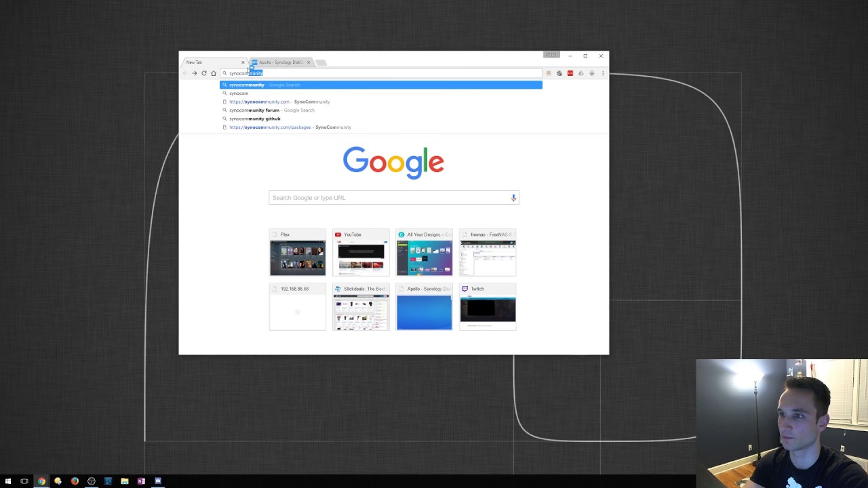868x488 pixels.
Task: Click the address bar with synocommunity text
Action: pos(381,73)
